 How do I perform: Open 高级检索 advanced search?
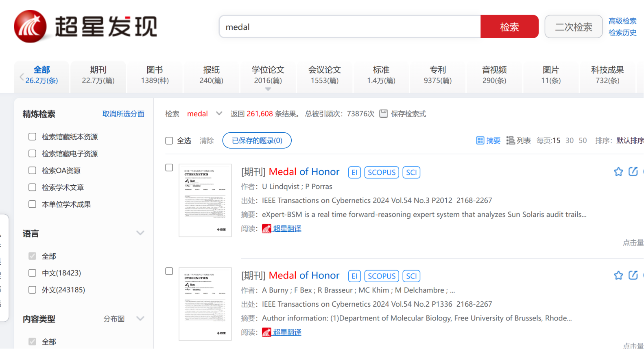pos(622,21)
